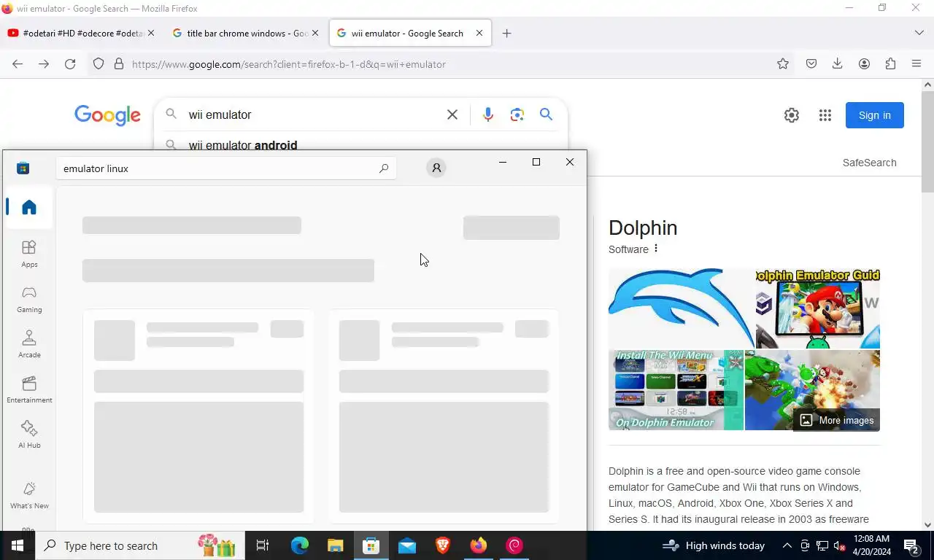The image size is (934, 560).
Task: Open Task View on the taskbar
Action: pos(263,545)
